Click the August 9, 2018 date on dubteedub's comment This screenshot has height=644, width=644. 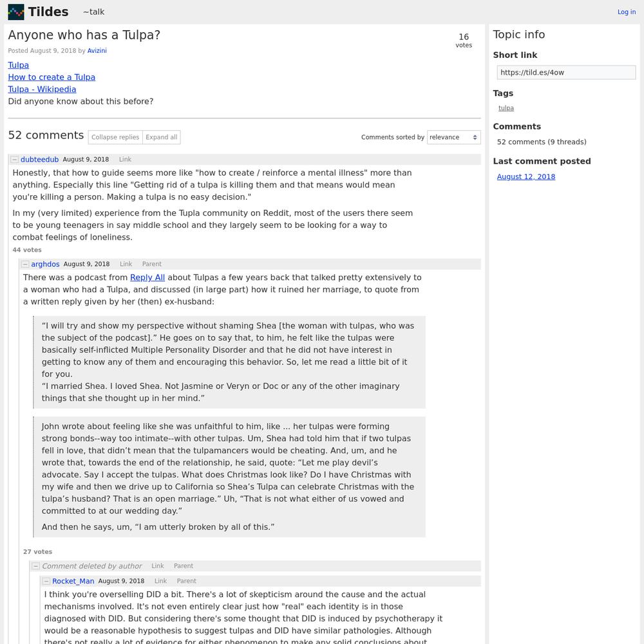click(86, 159)
